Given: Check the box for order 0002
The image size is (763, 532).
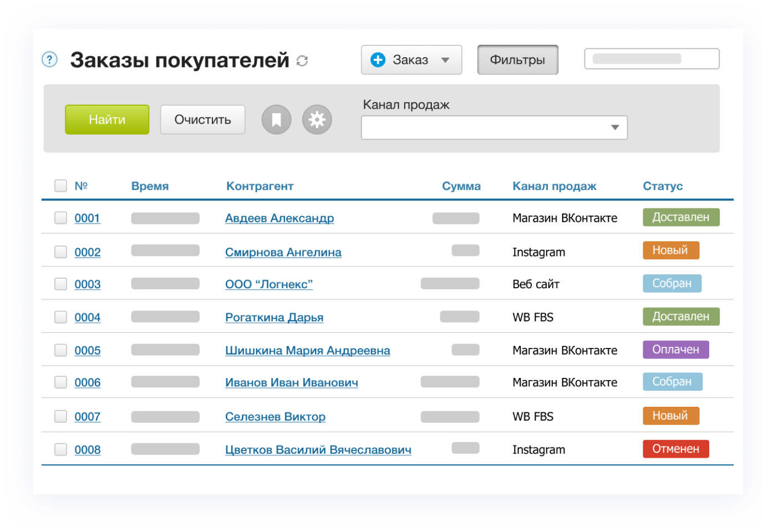Looking at the screenshot, I should (x=61, y=252).
